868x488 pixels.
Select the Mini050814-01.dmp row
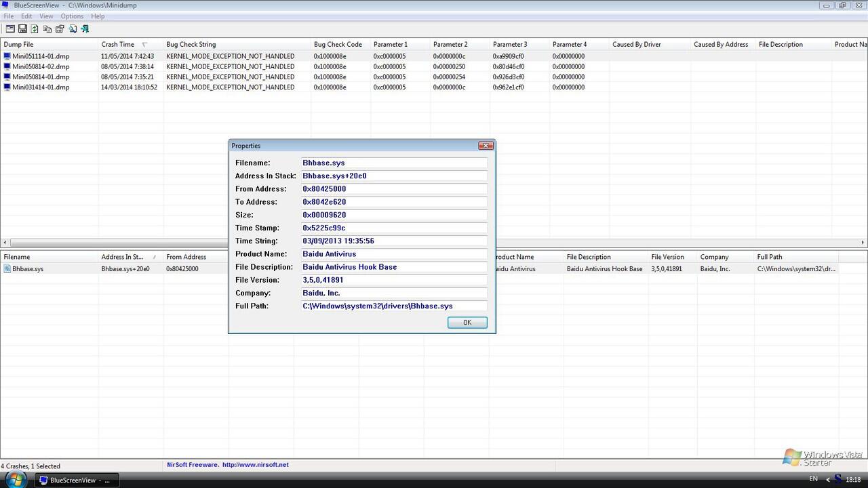[434, 77]
